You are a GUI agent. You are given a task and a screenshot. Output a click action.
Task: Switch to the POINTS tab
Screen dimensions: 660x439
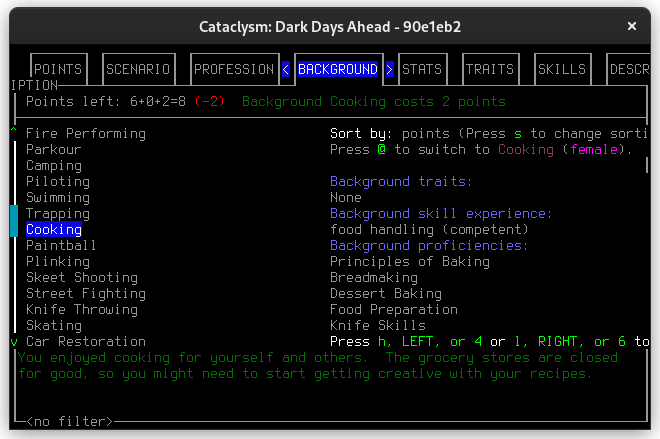pyautogui.click(x=58, y=69)
